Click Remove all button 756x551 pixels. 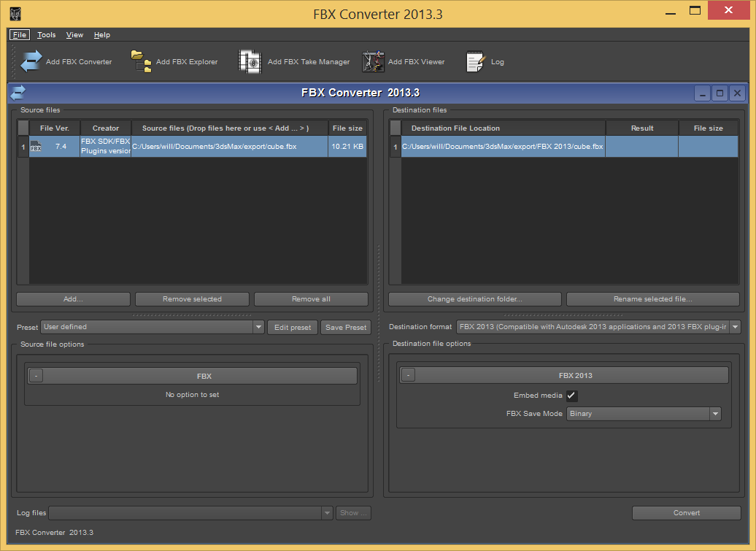point(311,299)
